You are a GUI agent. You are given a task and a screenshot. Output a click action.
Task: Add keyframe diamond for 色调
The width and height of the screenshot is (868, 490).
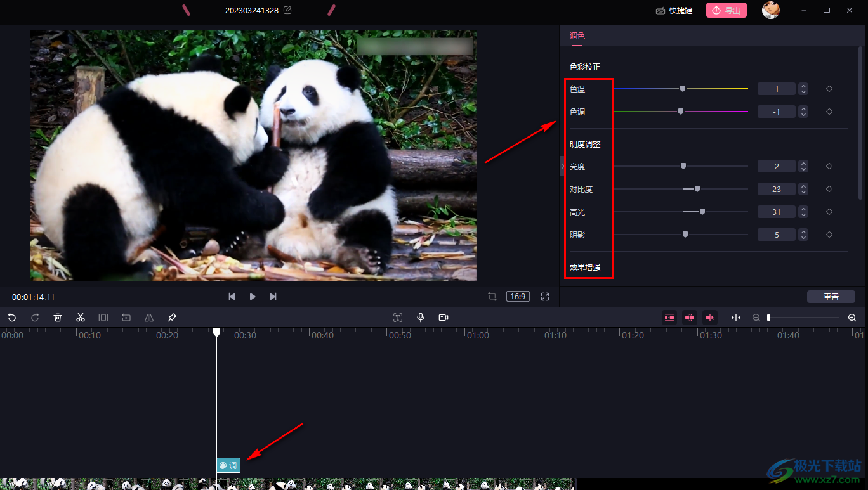(x=829, y=112)
